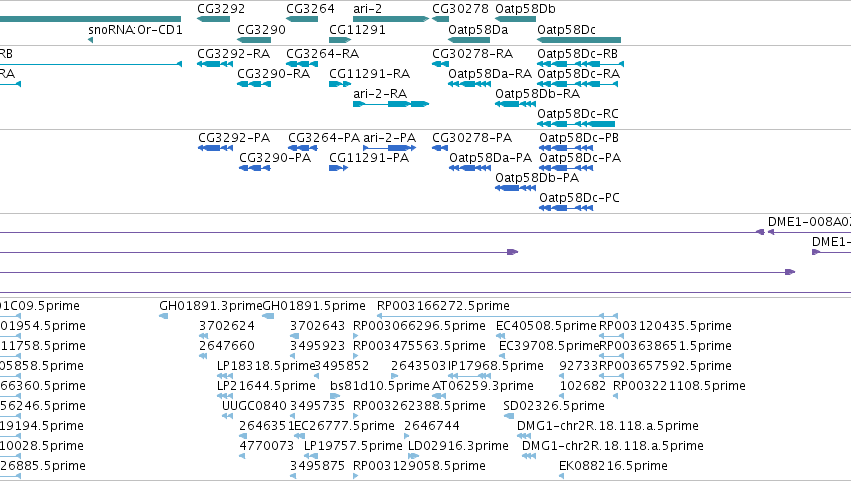Select the UUGC0840 EST label
Screen dimensions: 851x481
(x=254, y=407)
